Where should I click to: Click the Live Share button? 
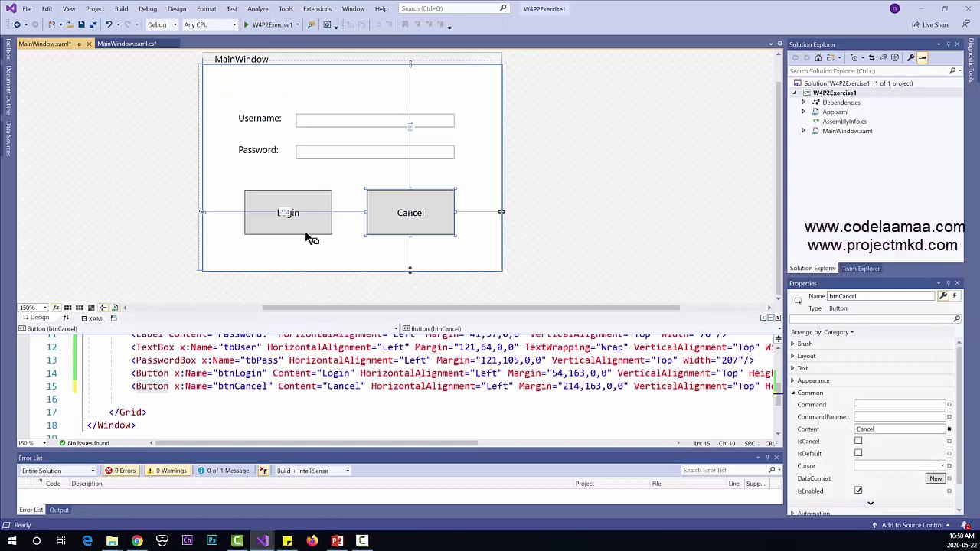931,24
